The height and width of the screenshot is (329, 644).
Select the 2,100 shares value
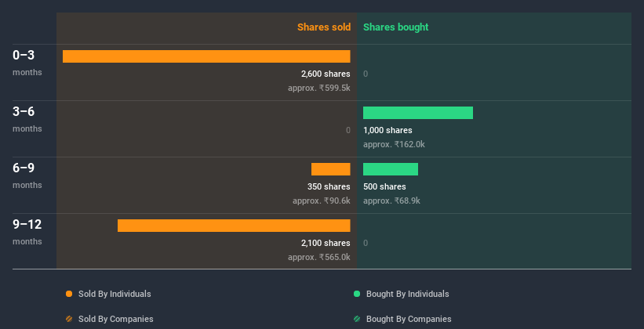(326, 243)
